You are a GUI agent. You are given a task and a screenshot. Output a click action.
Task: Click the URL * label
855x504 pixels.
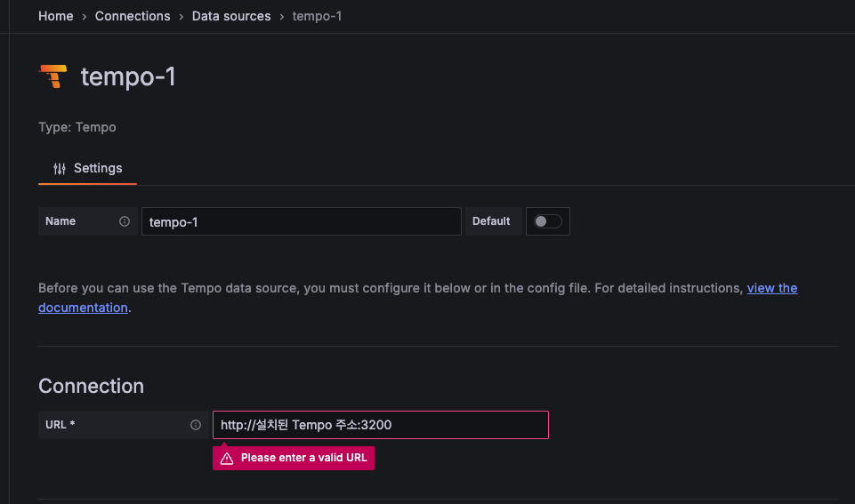(x=60, y=425)
